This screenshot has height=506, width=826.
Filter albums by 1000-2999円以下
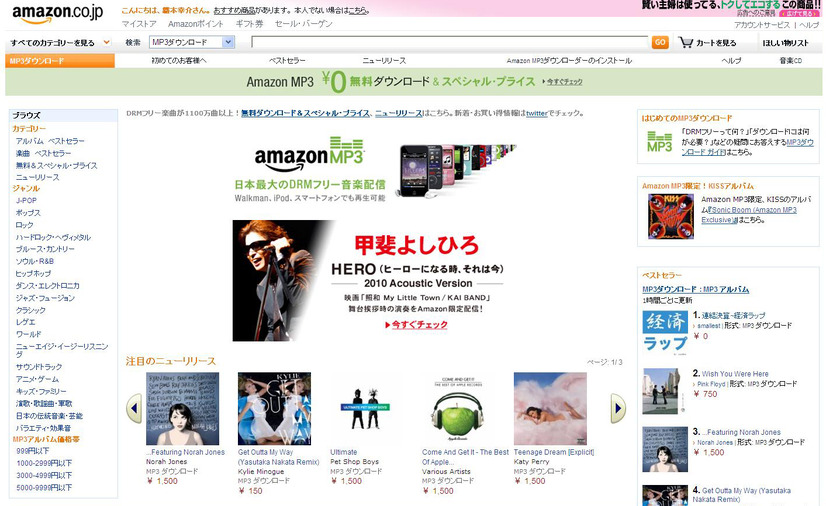44,463
